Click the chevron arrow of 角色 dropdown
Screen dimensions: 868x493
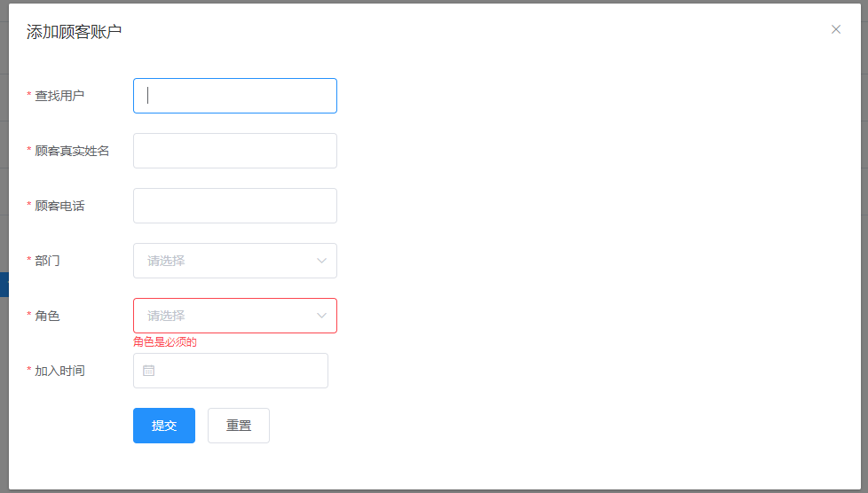tap(321, 316)
